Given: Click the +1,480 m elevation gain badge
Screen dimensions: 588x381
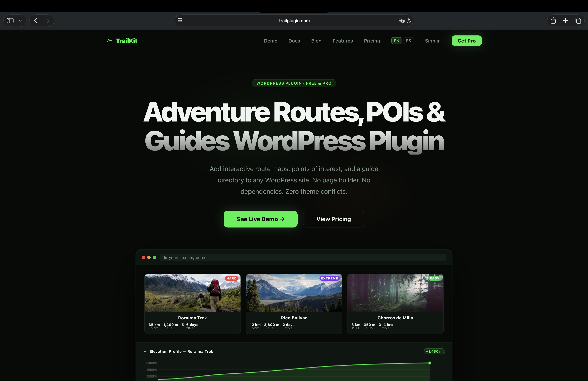Looking at the screenshot, I should pyautogui.click(x=434, y=351).
